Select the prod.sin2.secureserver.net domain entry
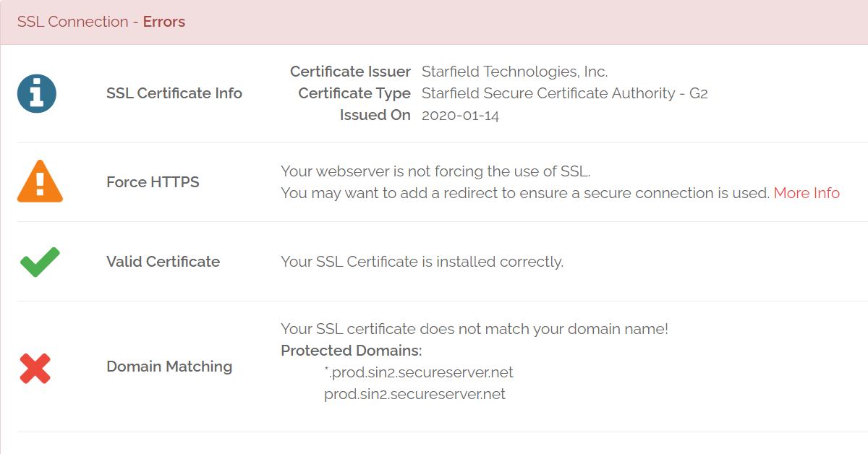 pyautogui.click(x=414, y=394)
